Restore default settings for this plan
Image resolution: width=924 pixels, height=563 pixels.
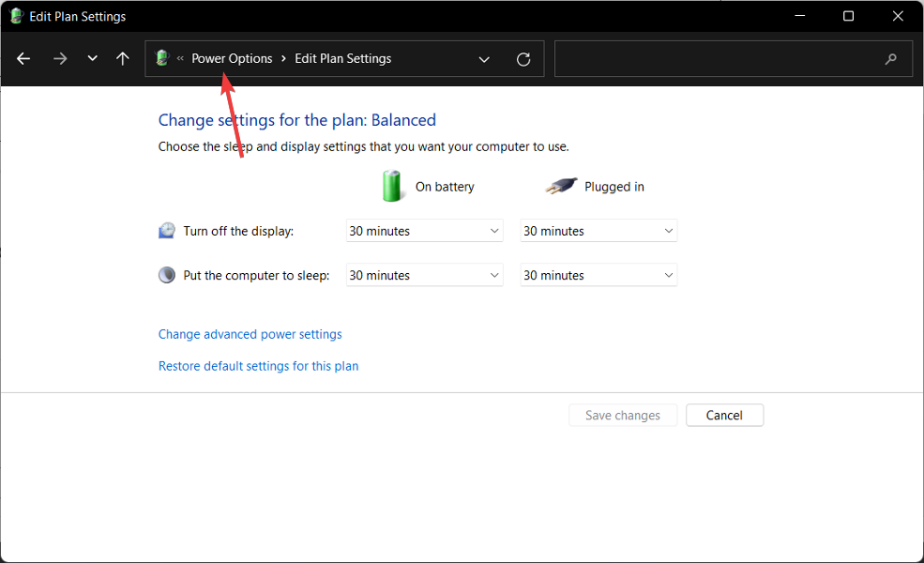pos(258,366)
